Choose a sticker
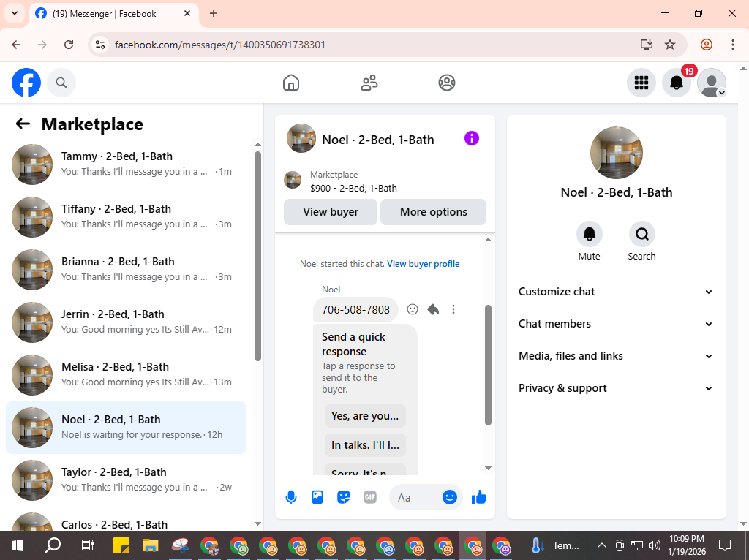 click(x=344, y=497)
